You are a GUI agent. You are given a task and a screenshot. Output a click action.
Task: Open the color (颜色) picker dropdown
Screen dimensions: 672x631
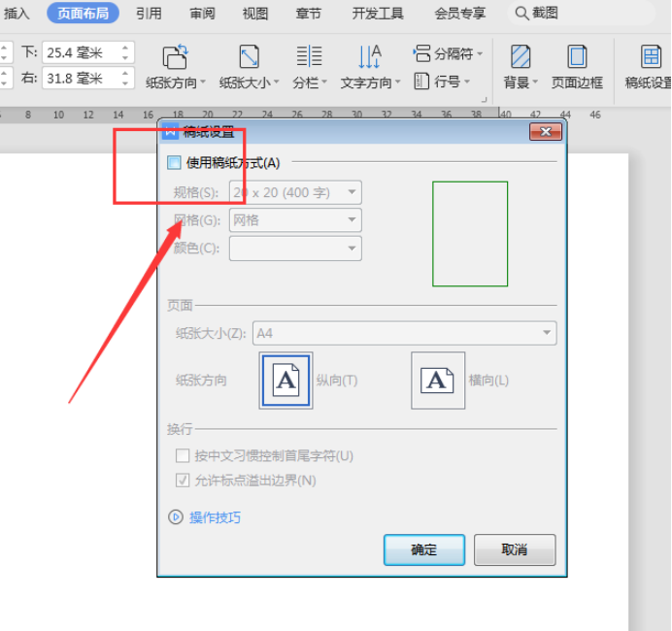tap(295, 249)
